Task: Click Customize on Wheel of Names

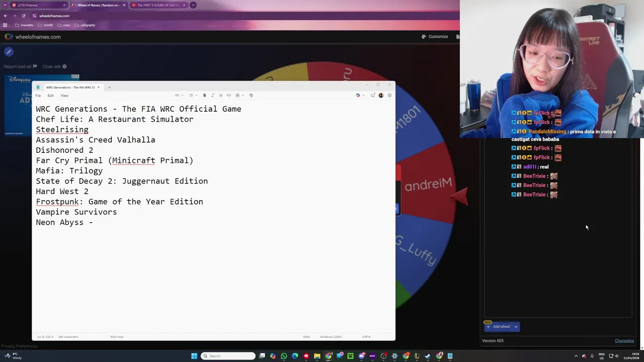Action: click(x=435, y=37)
